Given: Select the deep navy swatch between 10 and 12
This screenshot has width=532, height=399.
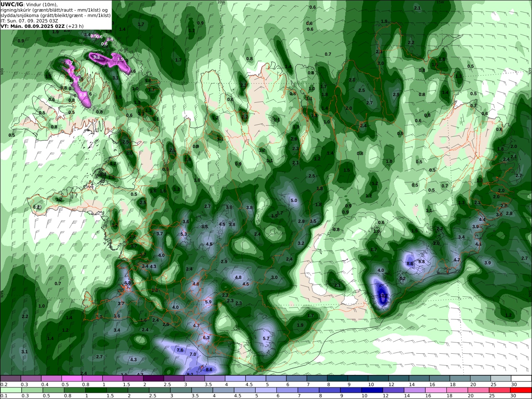Looking at the screenshot, I should click(372, 390).
